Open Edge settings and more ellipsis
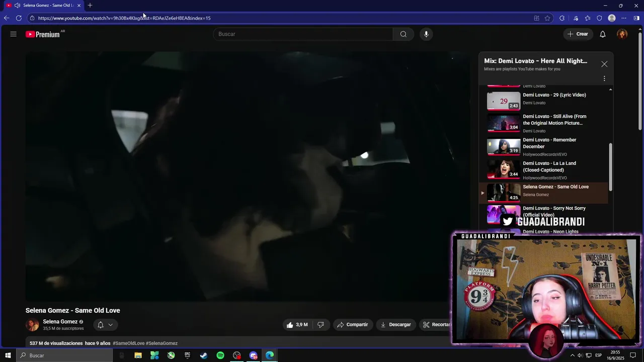The image size is (644, 362). [624, 18]
